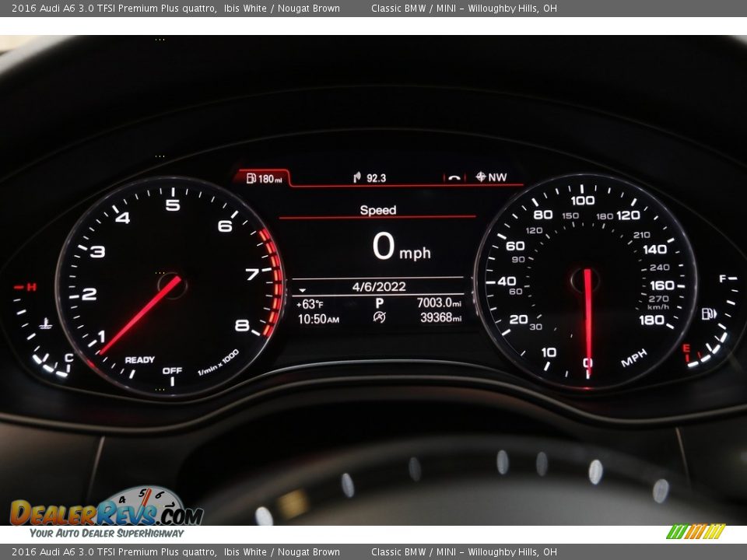Select the number 8 on the tachometer
Image resolution: width=747 pixels, height=560 pixels.
(242, 325)
